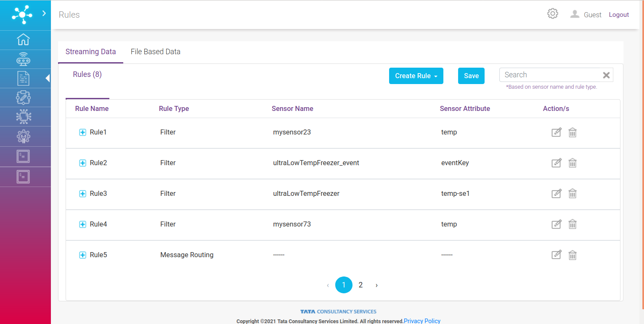Delete Rule2 with the trash icon
Image resolution: width=644 pixels, height=324 pixels.
tap(572, 163)
